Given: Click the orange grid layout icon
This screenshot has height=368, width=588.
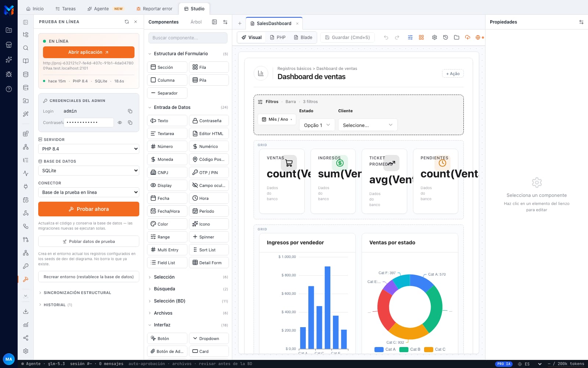Looking at the screenshot, I should pyautogui.click(x=421, y=38).
